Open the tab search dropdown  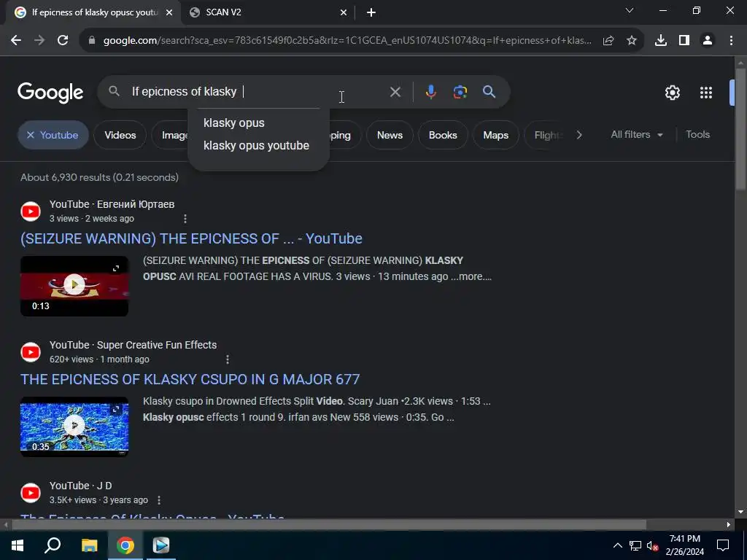(x=630, y=10)
